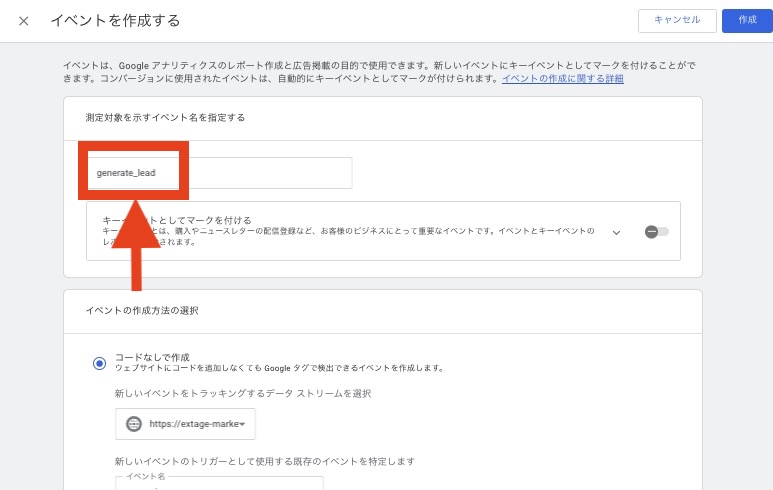
Task: Click the イベントを作成する title text
Action: click(116, 21)
